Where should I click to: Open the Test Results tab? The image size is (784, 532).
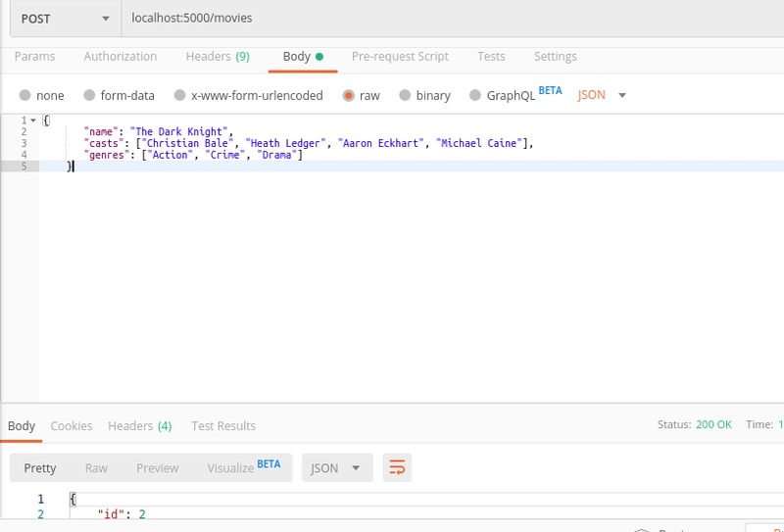223,426
